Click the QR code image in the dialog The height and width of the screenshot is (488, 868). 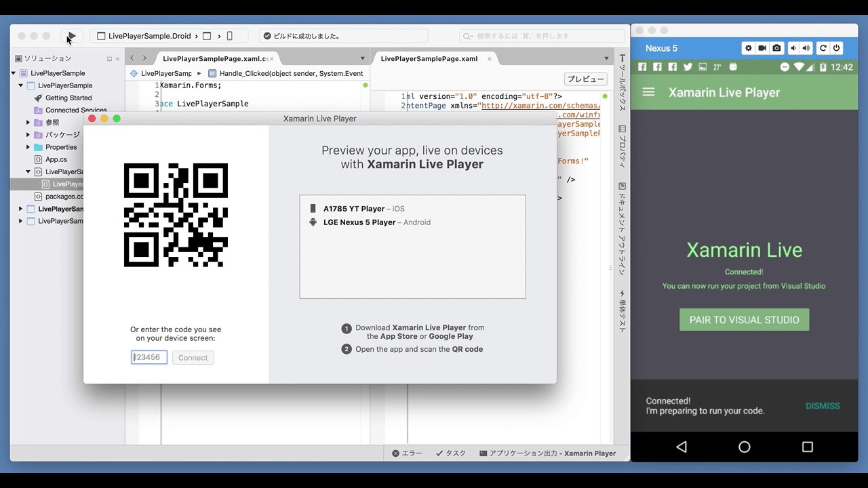click(x=176, y=215)
